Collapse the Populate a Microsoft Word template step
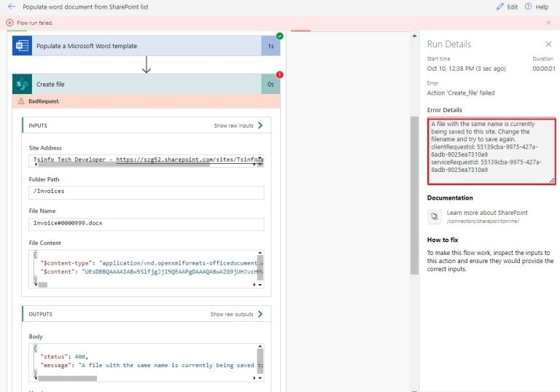560x392 pixels. tap(146, 46)
